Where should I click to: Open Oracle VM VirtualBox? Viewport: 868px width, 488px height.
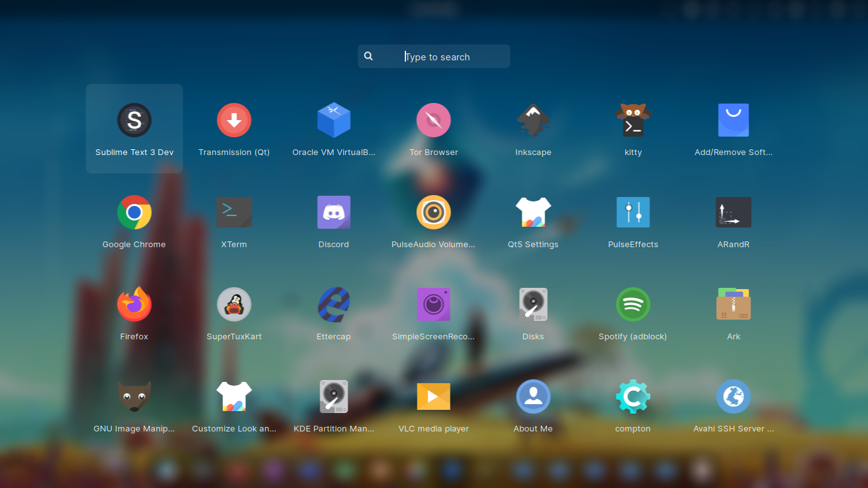[334, 120]
